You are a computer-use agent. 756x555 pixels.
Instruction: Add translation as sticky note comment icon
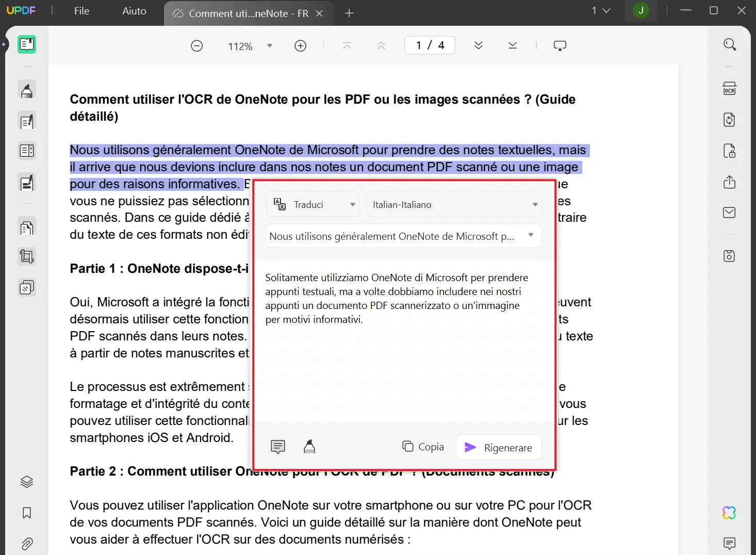(278, 447)
